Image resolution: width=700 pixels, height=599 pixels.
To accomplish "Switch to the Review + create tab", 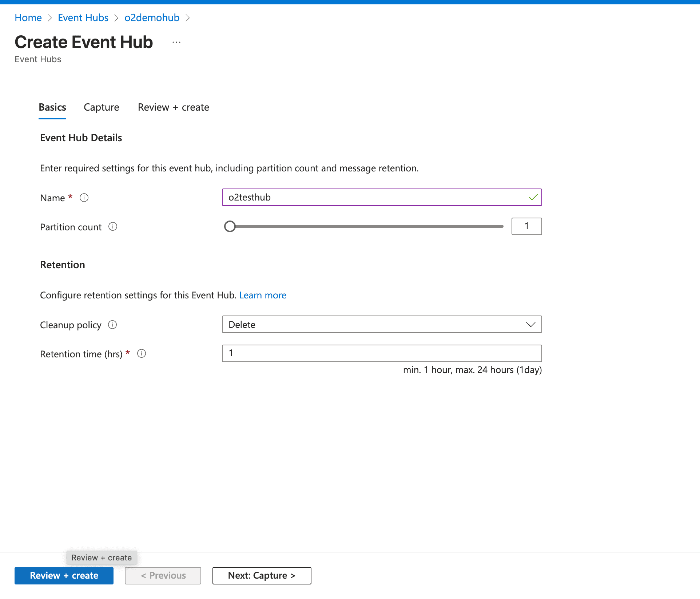I will click(173, 107).
